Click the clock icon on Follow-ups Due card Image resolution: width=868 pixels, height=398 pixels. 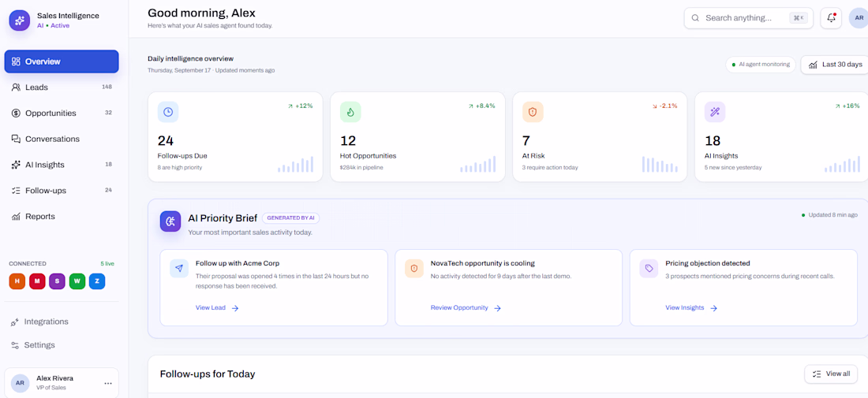click(168, 112)
